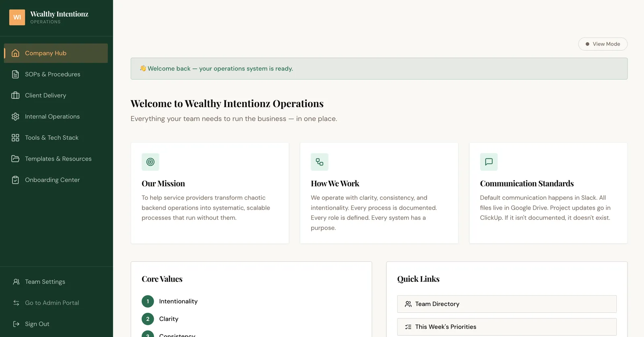Open Team Settings
This screenshot has width=644, height=337.
[x=56, y=282]
